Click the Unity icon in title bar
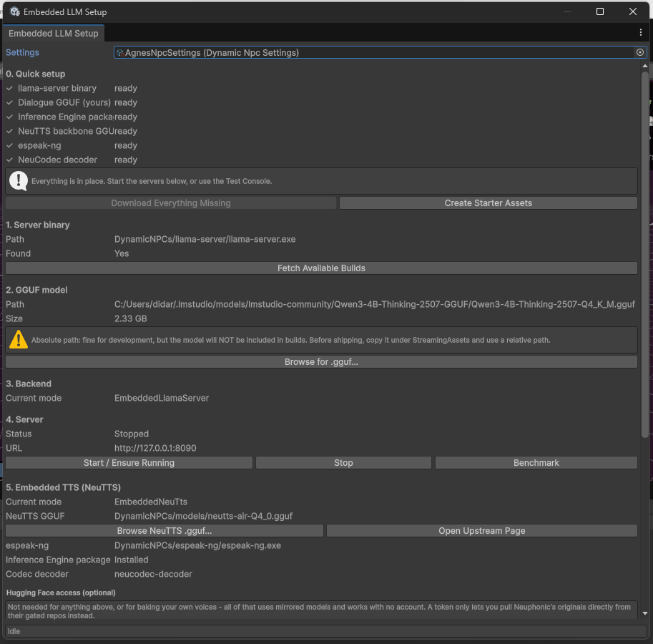Viewport: 653px width, 644px height. click(15, 11)
